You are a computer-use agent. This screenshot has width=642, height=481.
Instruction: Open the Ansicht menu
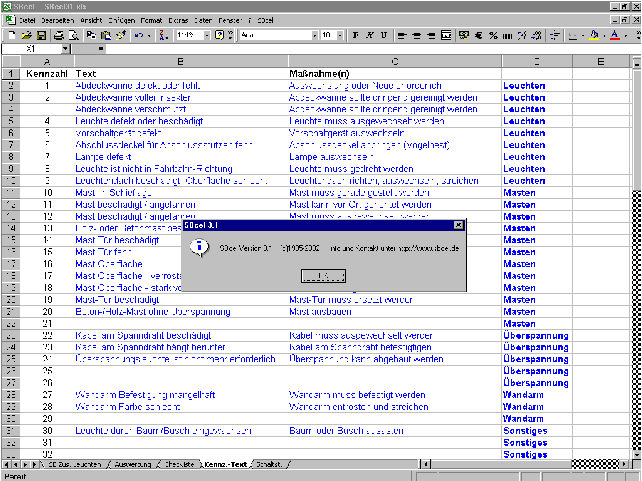coord(91,20)
